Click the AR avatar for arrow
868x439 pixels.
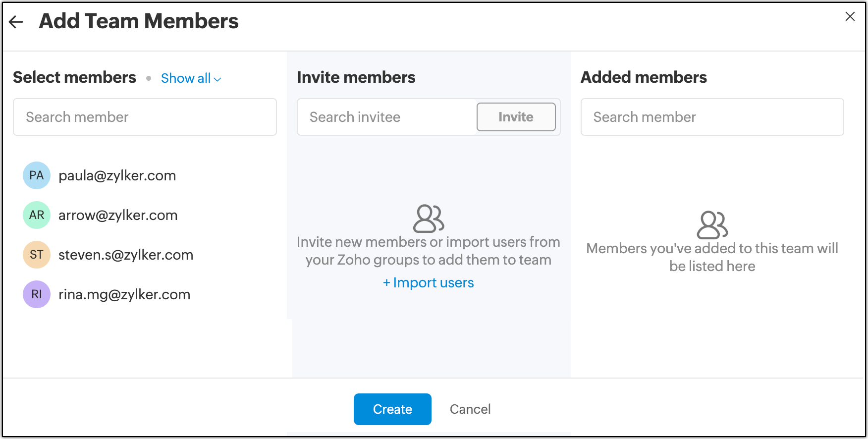click(37, 215)
